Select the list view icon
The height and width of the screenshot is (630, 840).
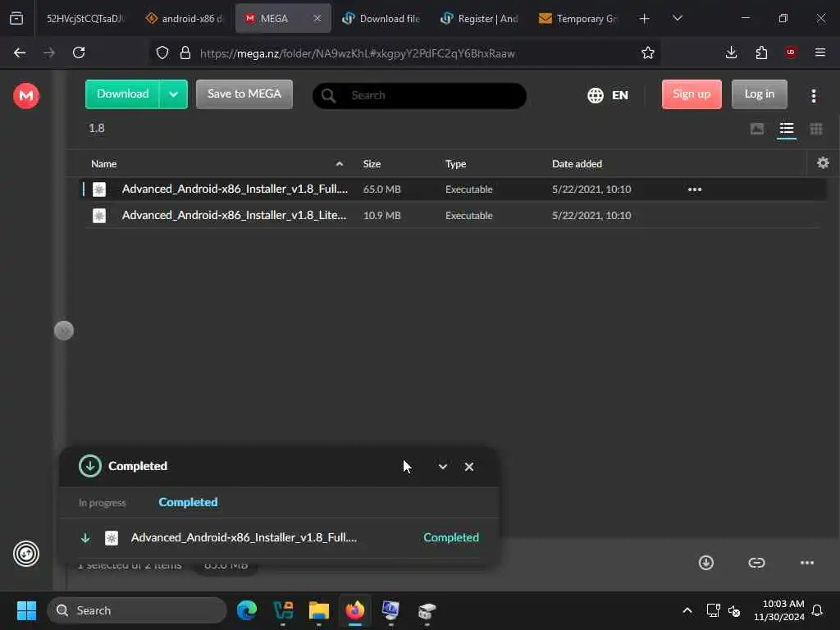tap(787, 129)
